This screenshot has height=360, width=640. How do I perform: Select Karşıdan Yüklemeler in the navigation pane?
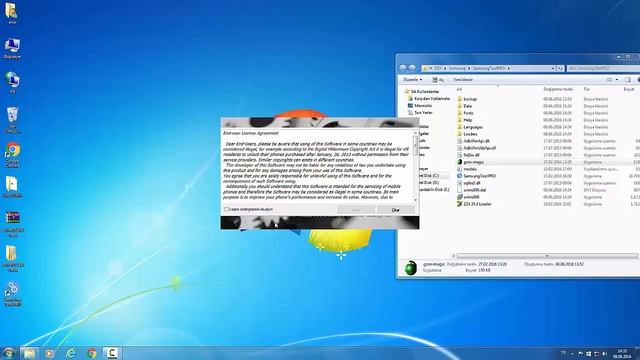[429, 98]
